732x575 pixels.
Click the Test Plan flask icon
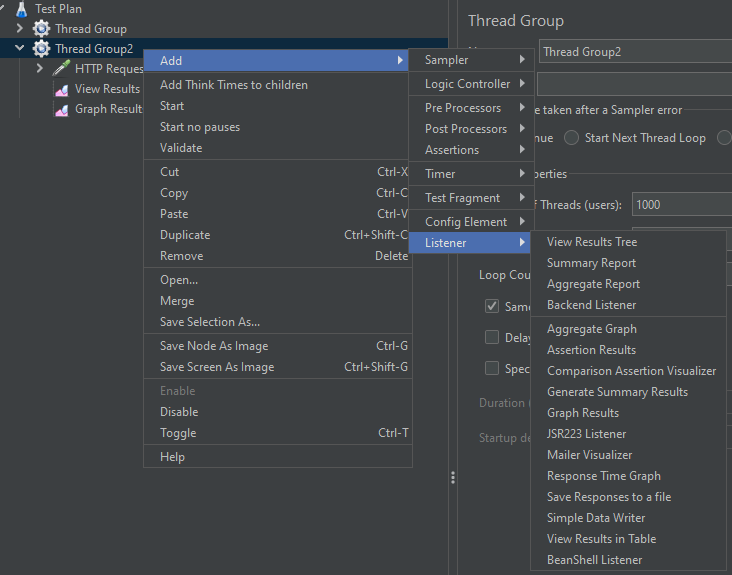coord(21,9)
